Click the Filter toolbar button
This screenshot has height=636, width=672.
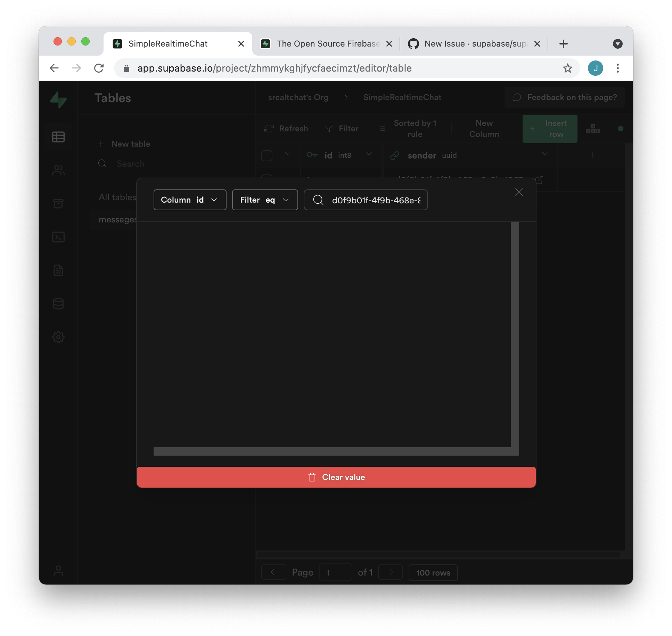341,129
